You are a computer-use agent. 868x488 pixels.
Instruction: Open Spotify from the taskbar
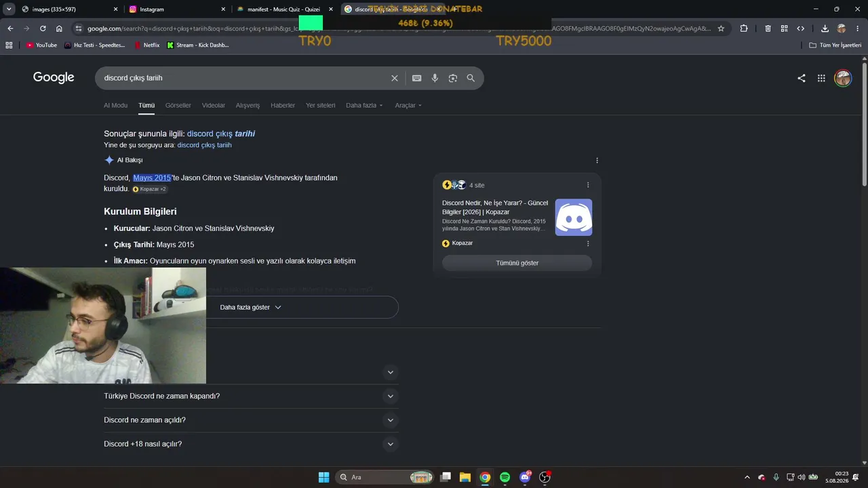[x=505, y=477]
